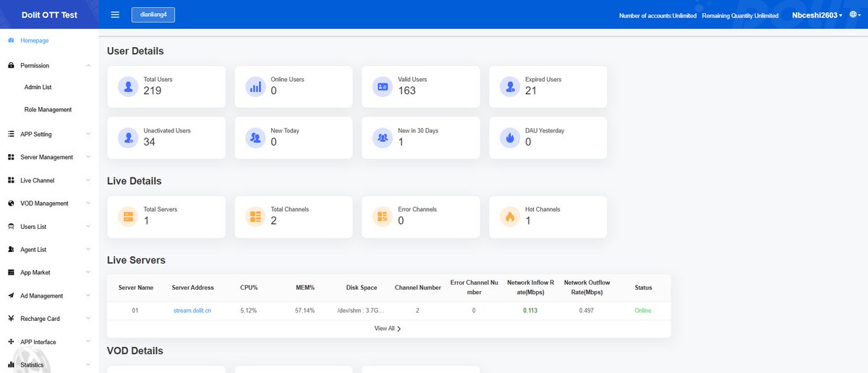Image resolution: width=868 pixels, height=373 pixels.
Task: Click the Permission lock icon
Action: click(x=11, y=65)
